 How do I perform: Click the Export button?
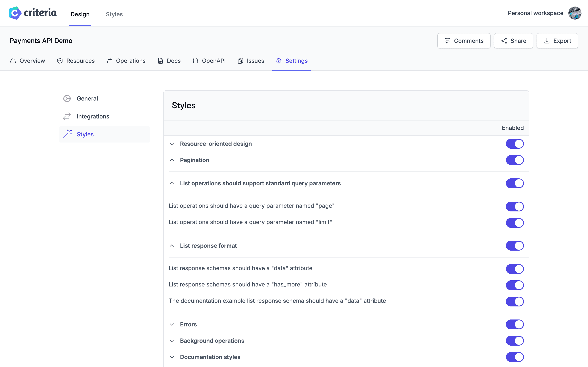point(557,41)
